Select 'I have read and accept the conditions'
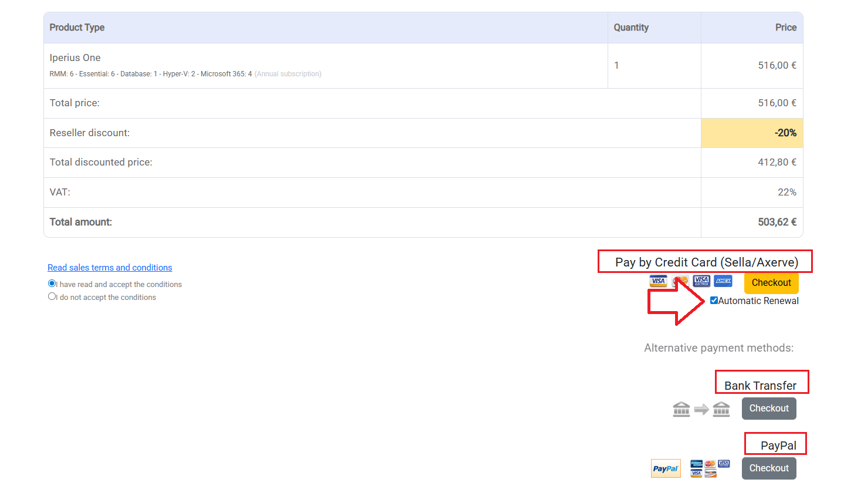The image size is (868, 496). click(52, 284)
